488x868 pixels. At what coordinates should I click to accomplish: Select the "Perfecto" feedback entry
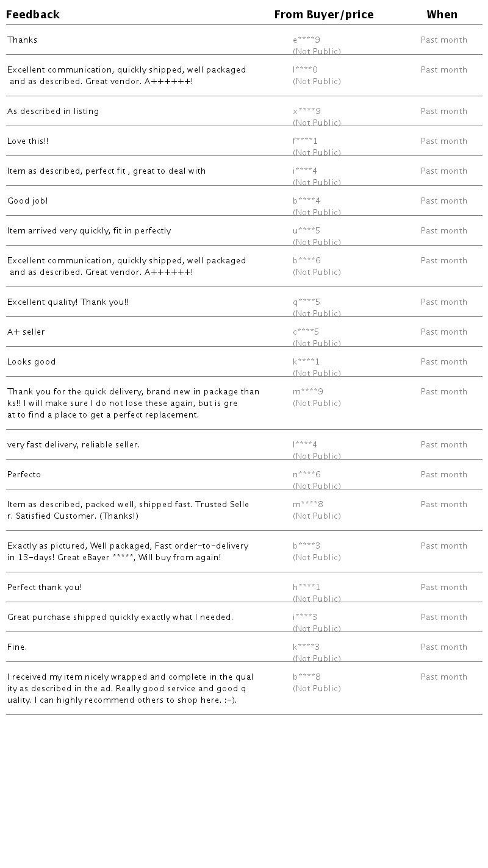click(24, 475)
